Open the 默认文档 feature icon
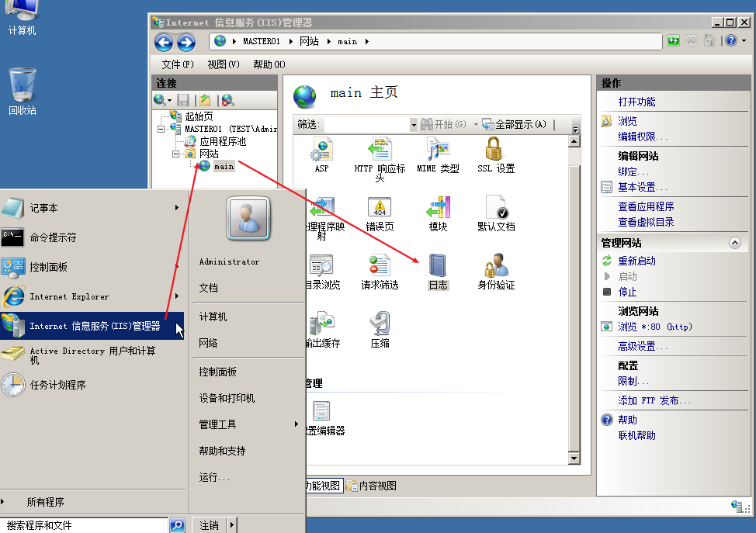 point(496,208)
